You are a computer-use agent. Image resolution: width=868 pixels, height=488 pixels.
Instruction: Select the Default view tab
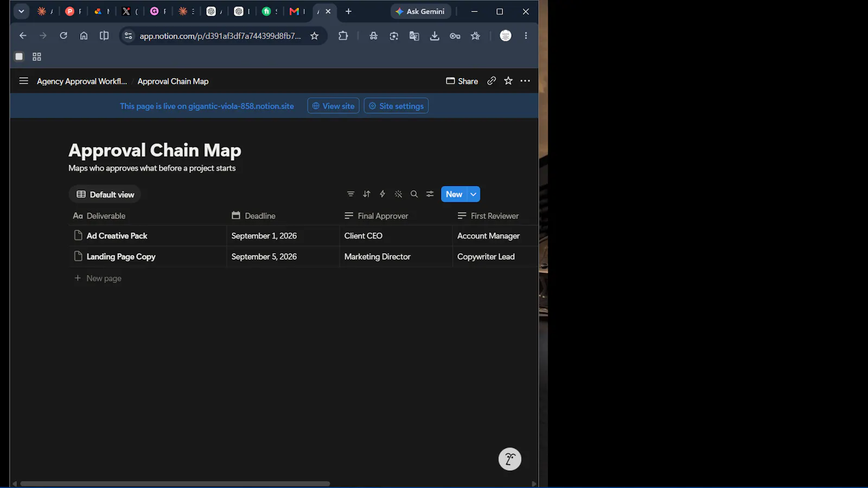[x=105, y=194]
